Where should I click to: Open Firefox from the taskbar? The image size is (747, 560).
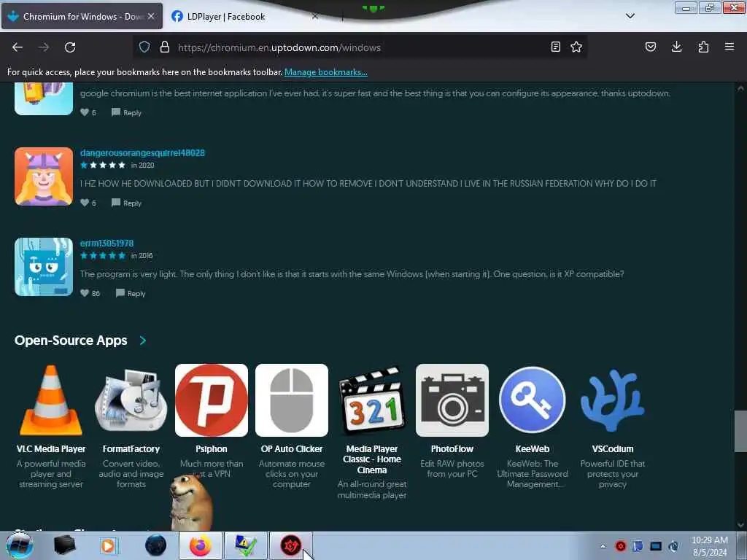[x=200, y=545]
